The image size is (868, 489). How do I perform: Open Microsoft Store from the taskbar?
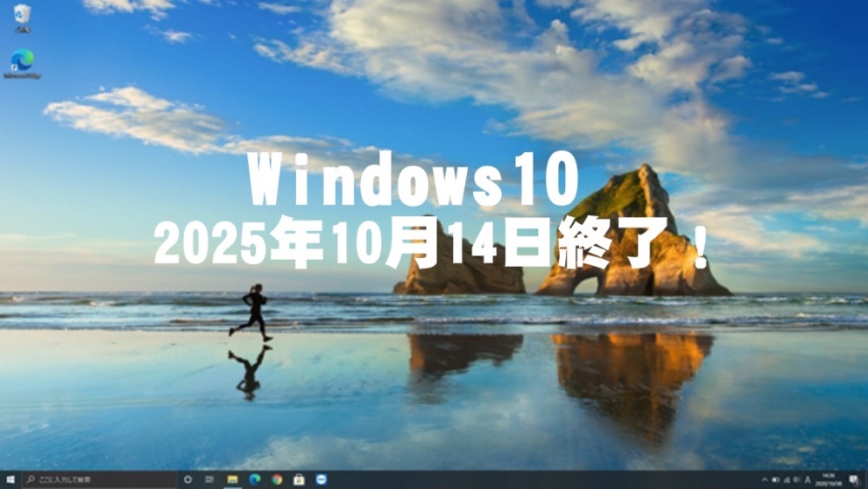click(299, 479)
